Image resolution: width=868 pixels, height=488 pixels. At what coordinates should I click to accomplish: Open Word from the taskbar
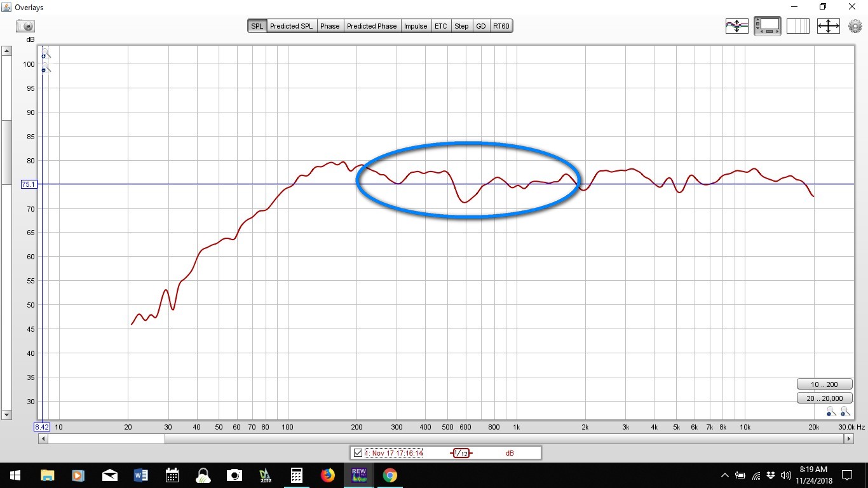click(140, 475)
